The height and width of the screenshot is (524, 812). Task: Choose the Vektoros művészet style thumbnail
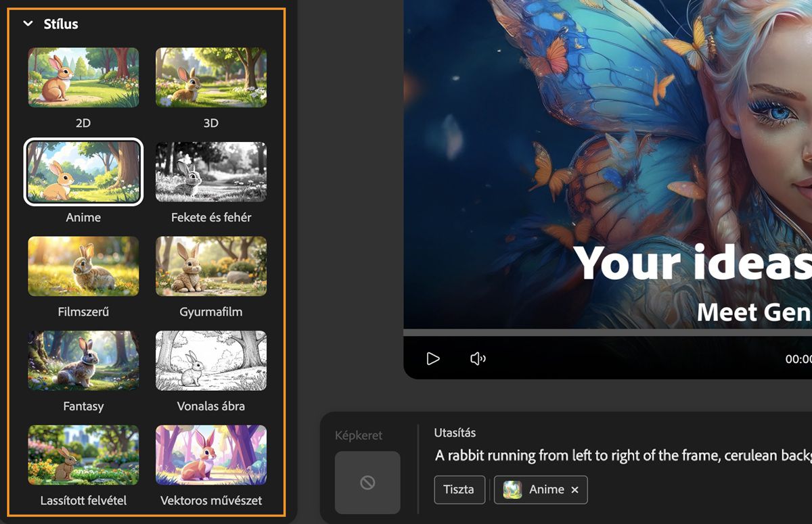[x=211, y=455]
